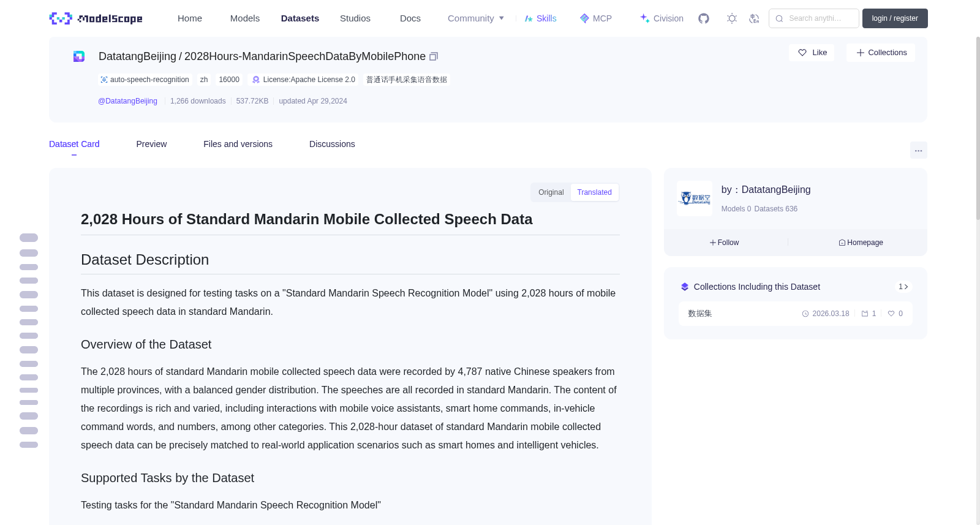980x525 pixels.
Task: Go to the Home nav item
Action: tap(190, 18)
